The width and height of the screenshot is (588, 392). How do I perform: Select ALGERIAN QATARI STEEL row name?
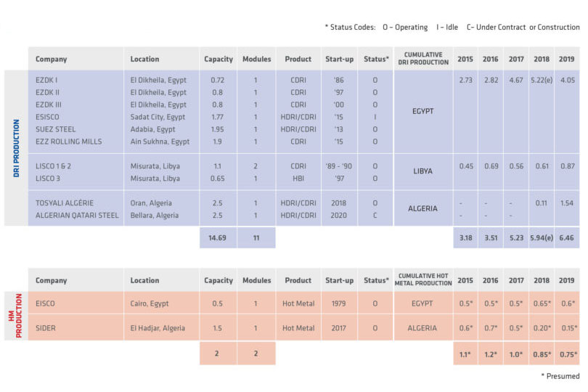pyautogui.click(x=77, y=216)
